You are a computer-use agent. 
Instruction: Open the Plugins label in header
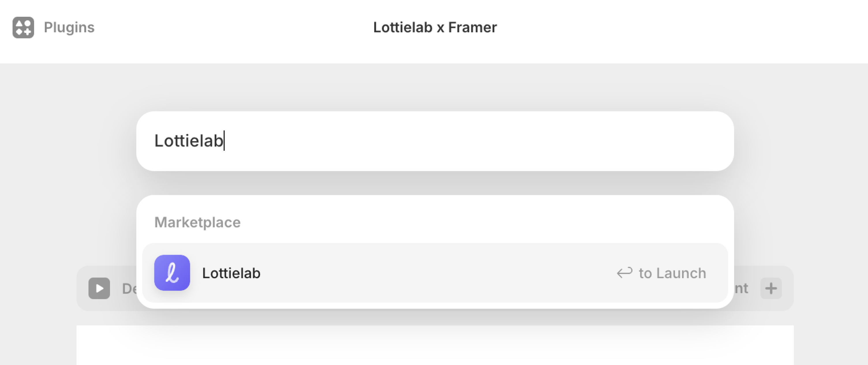point(69,27)
